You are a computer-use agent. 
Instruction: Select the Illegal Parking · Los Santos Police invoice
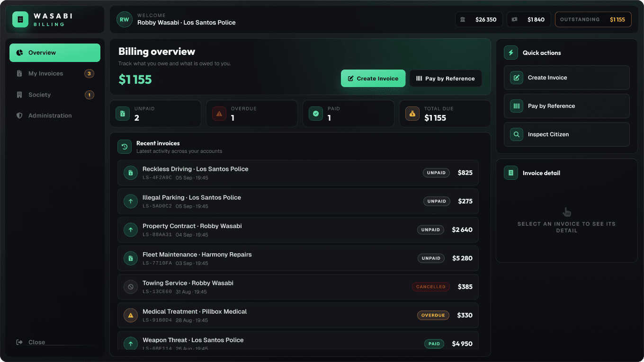[x=298, y=201]
